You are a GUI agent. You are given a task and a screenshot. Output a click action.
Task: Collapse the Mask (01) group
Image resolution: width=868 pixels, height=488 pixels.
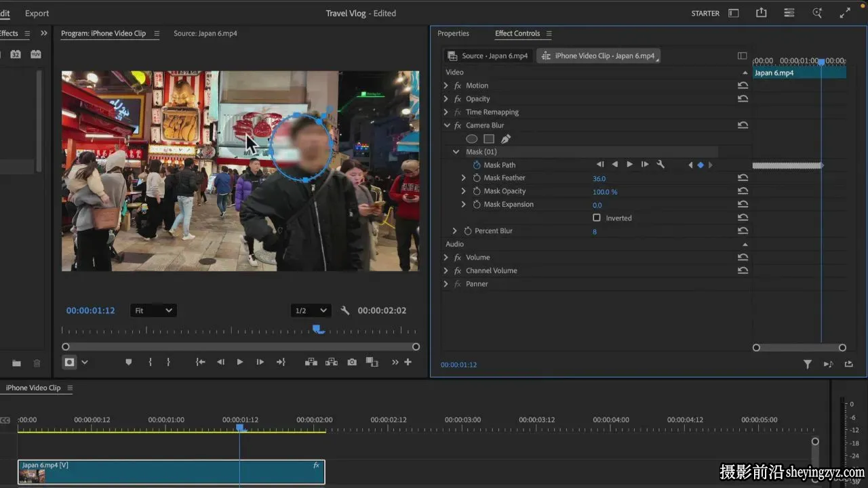[x=456, y=152]
